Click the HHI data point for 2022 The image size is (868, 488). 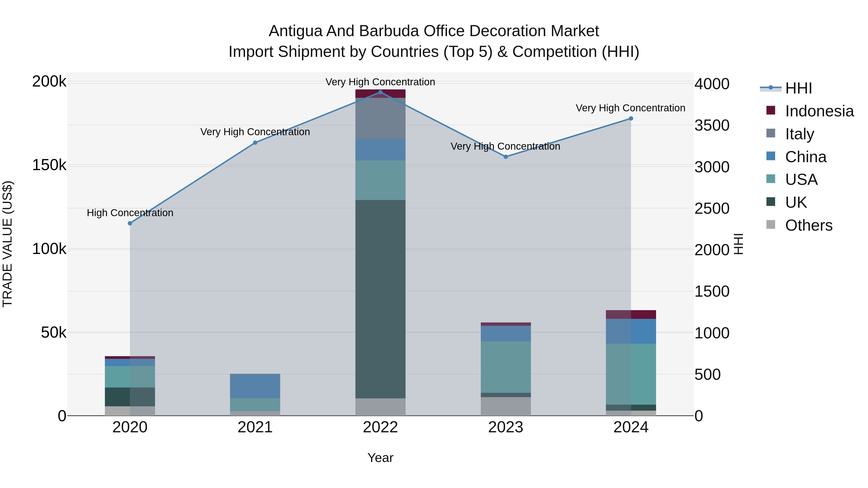tap(380, 92)
